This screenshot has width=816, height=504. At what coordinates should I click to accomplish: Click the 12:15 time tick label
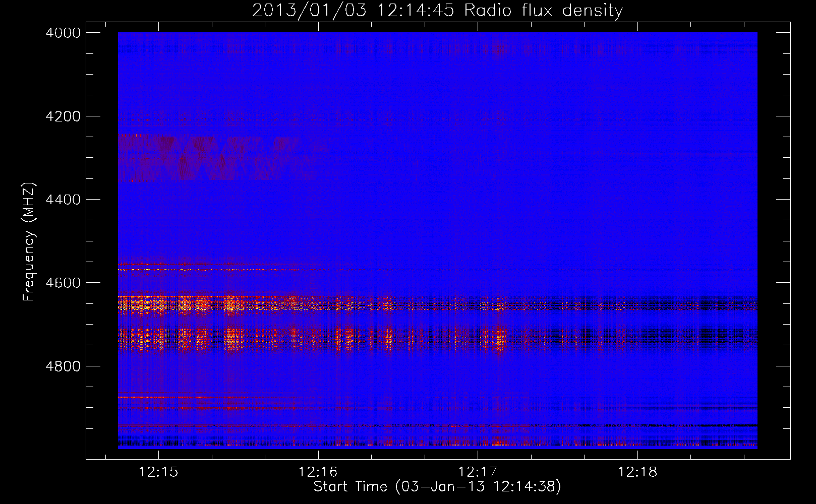point(158,472)
